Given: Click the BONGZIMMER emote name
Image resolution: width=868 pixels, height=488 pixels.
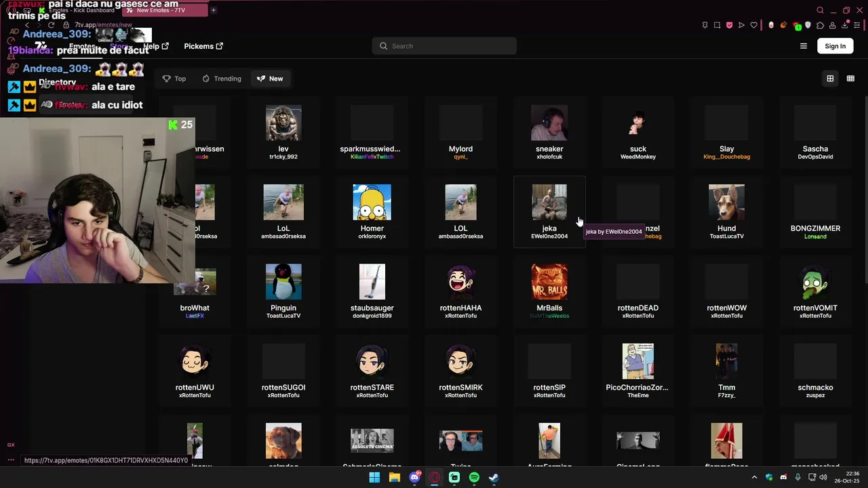Looking at the screenshot, I should click(815, 228).
